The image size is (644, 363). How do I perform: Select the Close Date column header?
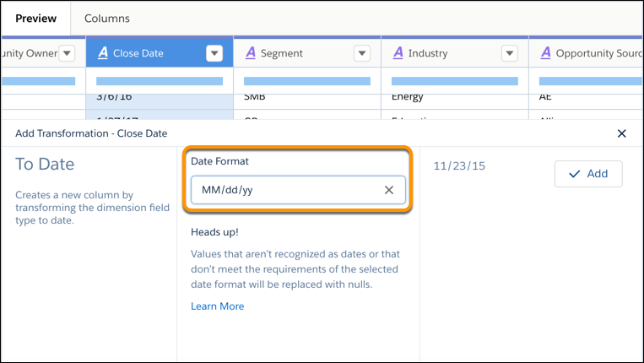pos(148,53)
